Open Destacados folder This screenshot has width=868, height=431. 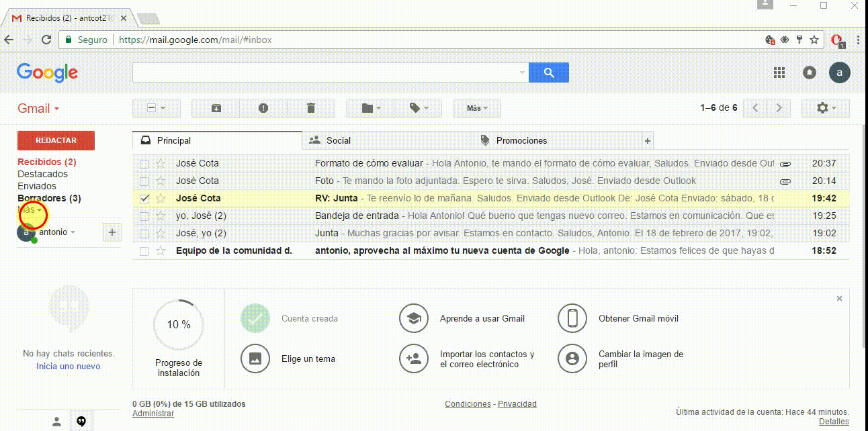coord(42,174)
